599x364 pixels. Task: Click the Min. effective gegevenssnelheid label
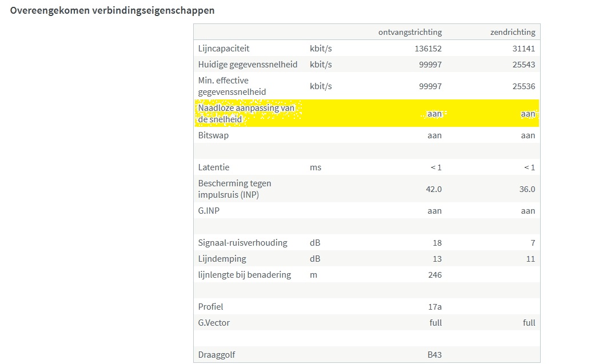(231, 86)
